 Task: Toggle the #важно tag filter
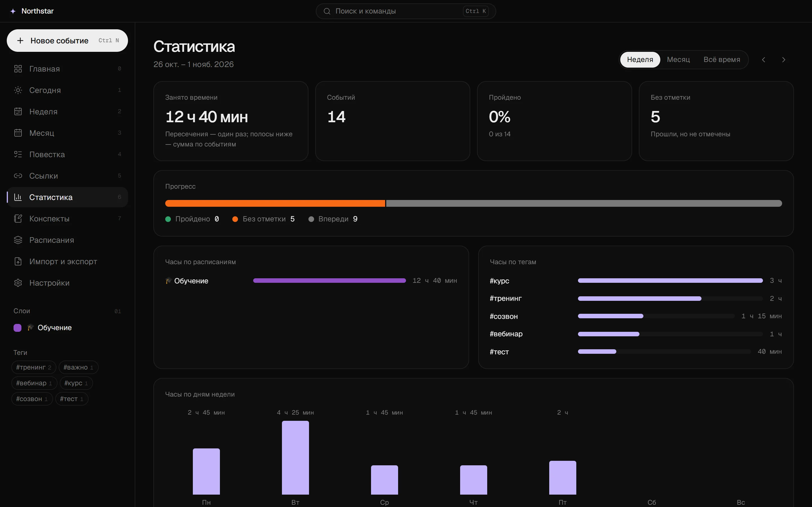click(78, 367)
